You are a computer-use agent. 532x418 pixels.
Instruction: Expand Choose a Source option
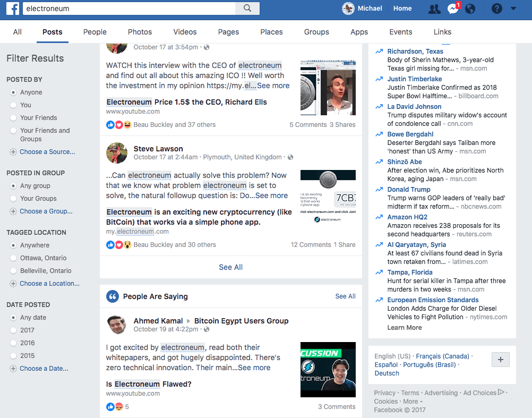click(x=47, y=152)
